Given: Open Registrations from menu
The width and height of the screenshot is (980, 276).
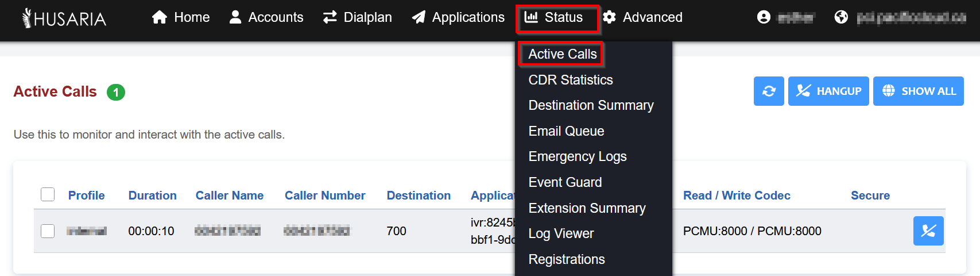Looking at the screenshot, I should 567,259.
